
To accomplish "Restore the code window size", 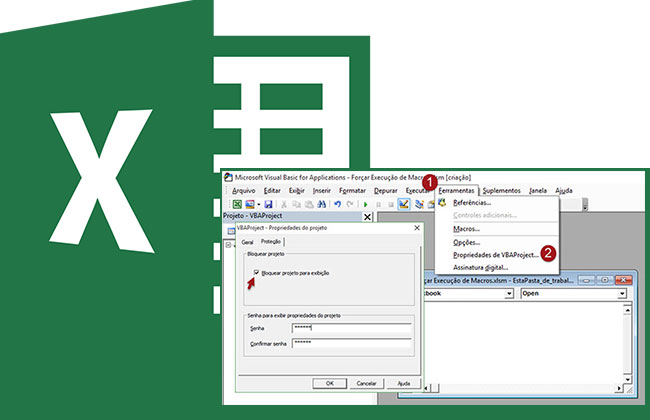I will point(605,280).
